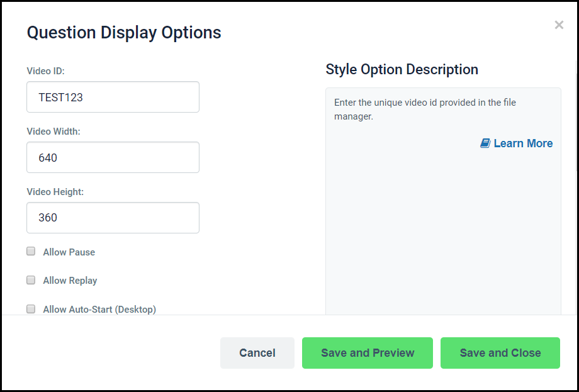
Task: Click the book icon beside Learn More
Action: tap(485, 143)
